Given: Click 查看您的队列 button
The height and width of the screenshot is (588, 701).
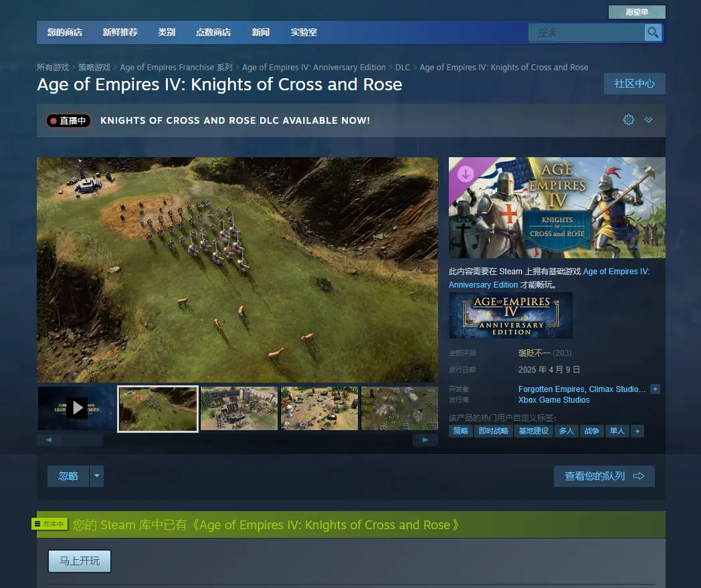Looking at the screenshot, I should pos(604,476).
